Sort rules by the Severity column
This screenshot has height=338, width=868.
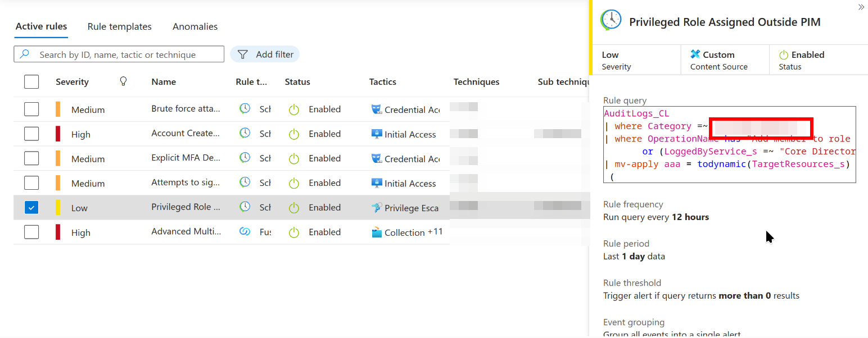(x=72, y=82)
